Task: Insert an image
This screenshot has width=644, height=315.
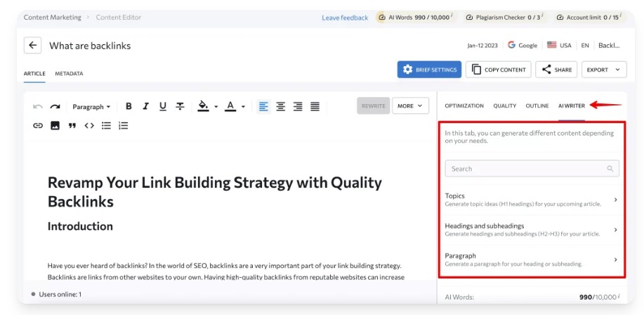Action: point(55,125)
